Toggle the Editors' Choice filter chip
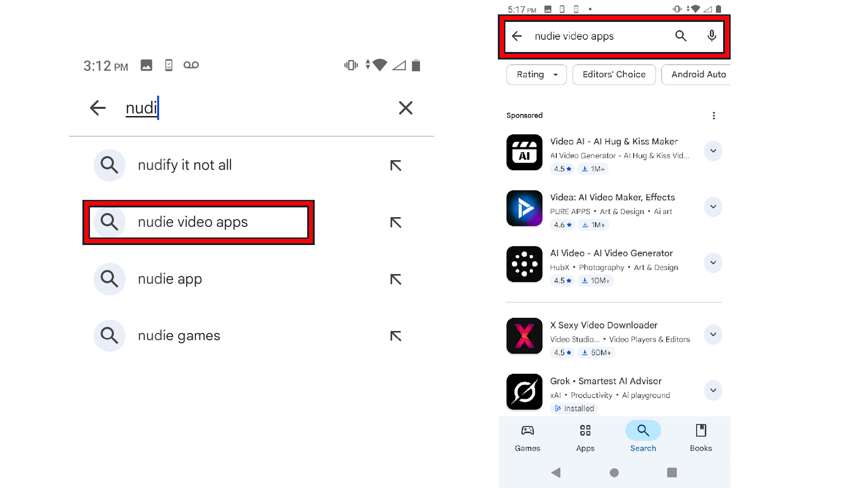The height and width of the screenshot is (488, 868). coord(614,74)
